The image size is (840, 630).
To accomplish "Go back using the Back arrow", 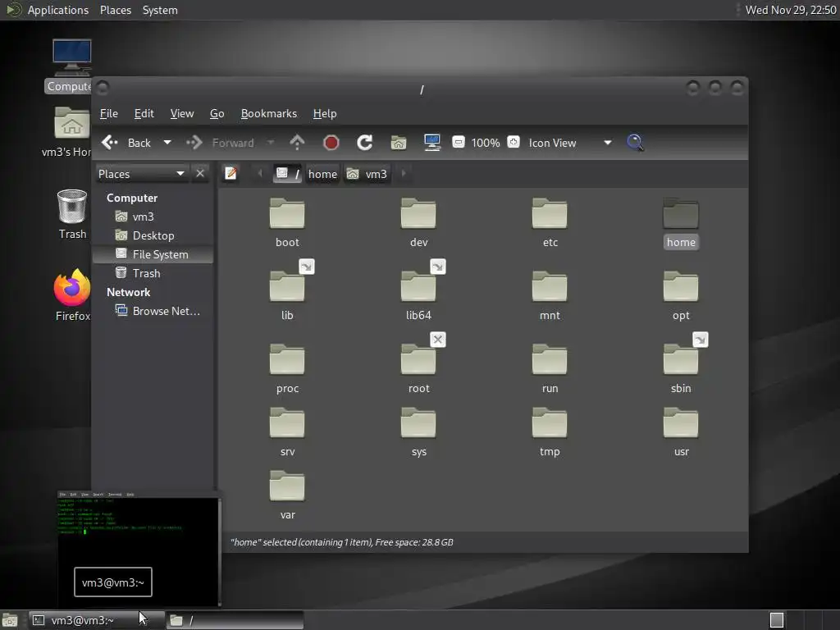I will tap(126, 143).
